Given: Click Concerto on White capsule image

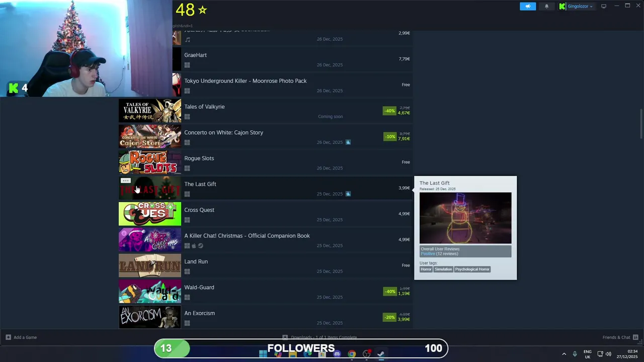Looking at the screenshot, I should click(x=150, y=136).
